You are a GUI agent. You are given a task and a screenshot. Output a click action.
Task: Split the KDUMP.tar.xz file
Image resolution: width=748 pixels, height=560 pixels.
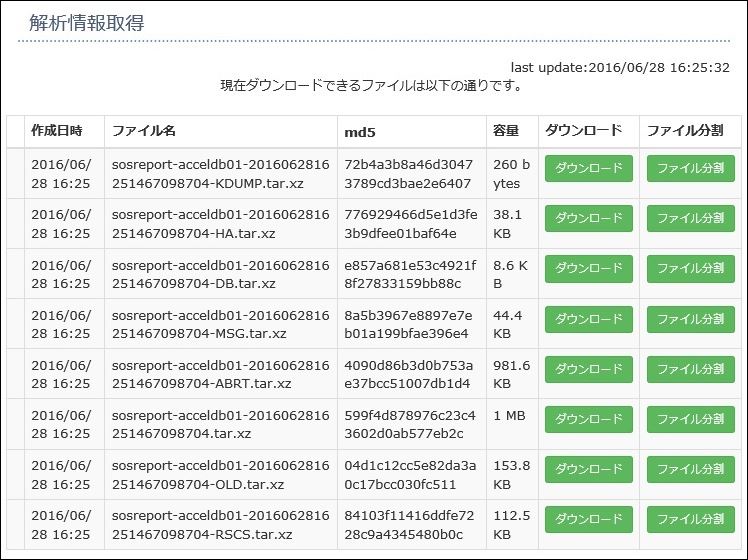click(691, 168)
